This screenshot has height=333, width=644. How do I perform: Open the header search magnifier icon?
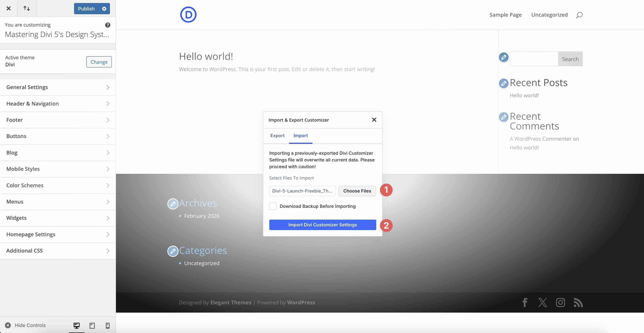(x=579, y=15)
